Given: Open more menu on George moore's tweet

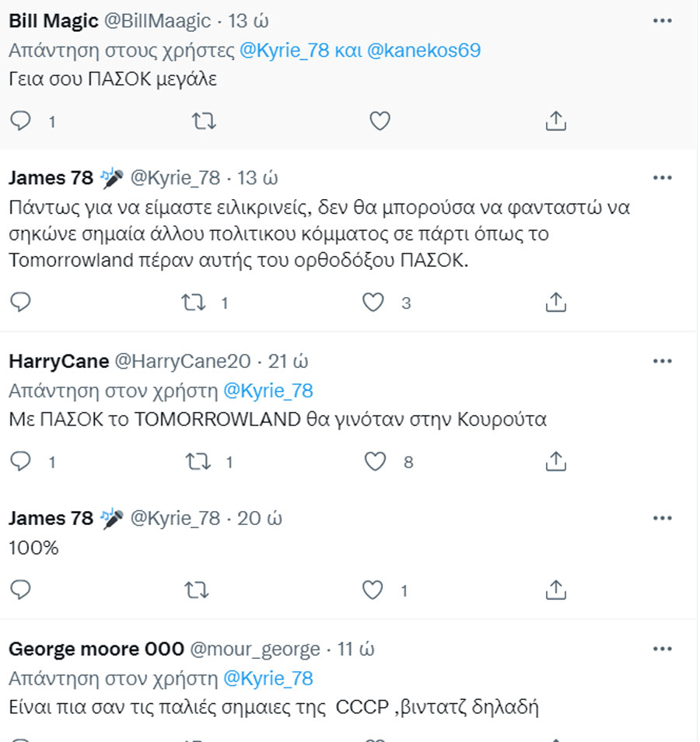Looking at the screenshot, I should (662, 649).
